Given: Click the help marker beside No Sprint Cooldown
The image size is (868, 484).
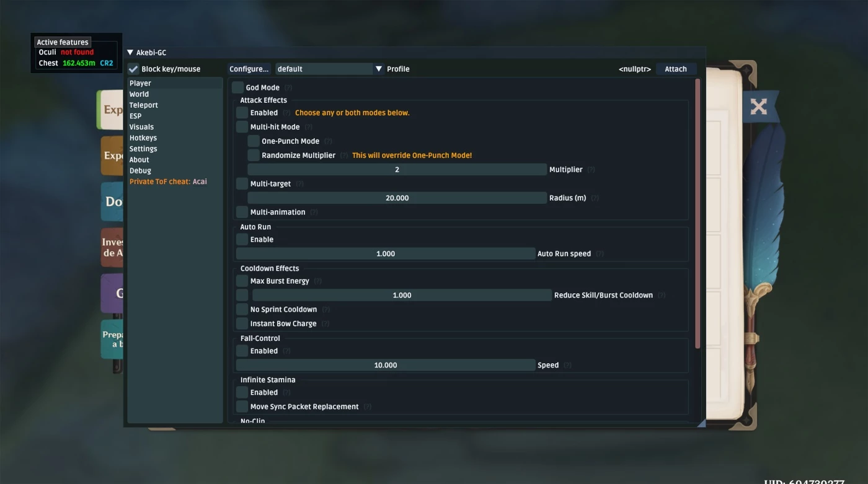Looking at the screenshot, I should click(x=325, y=310).
